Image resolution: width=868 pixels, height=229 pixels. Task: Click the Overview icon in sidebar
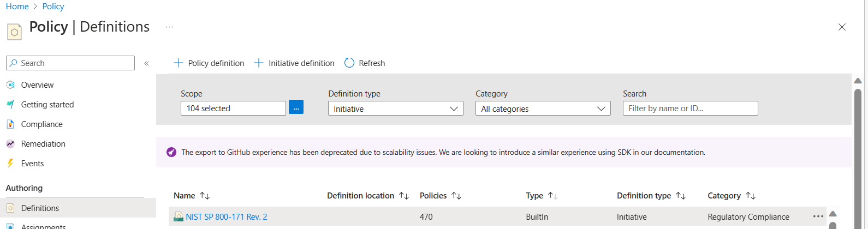[10, 85]
